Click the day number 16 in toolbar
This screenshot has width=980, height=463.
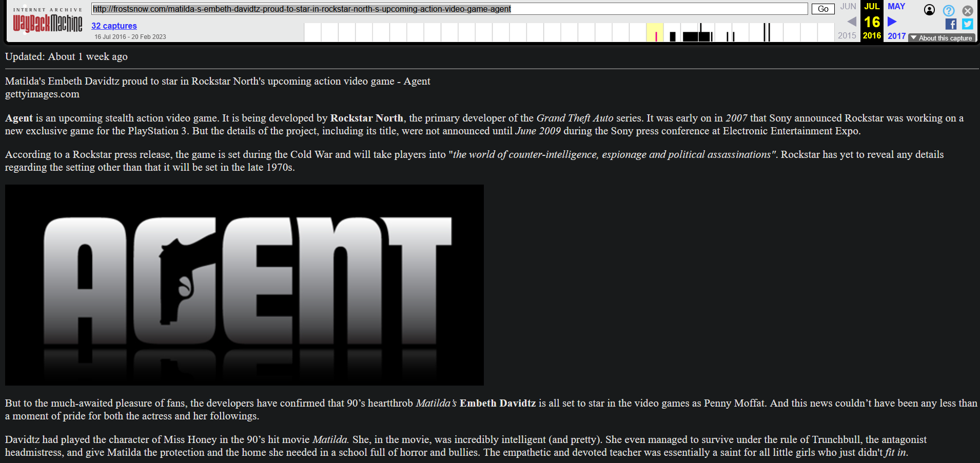click(x=872, y=22)
